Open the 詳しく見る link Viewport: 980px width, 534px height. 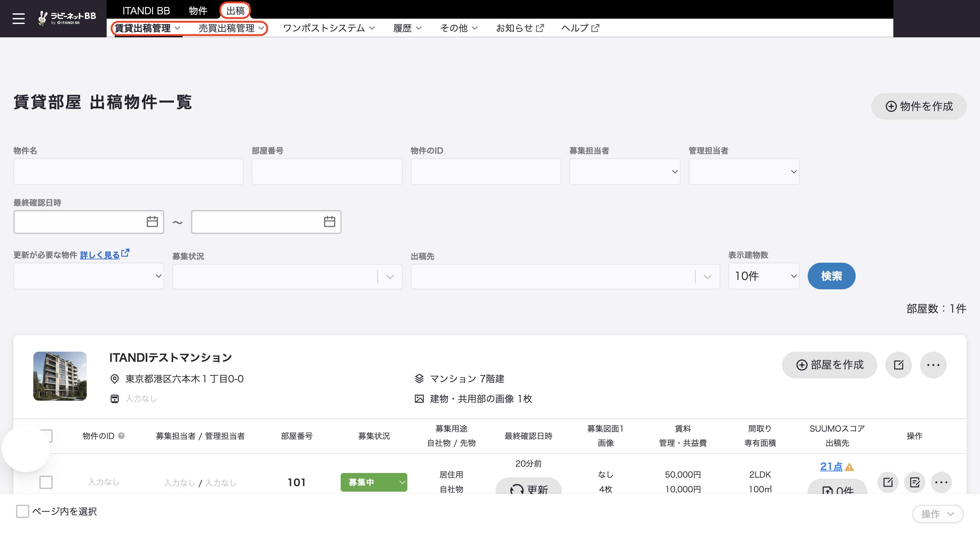(100, 255)
